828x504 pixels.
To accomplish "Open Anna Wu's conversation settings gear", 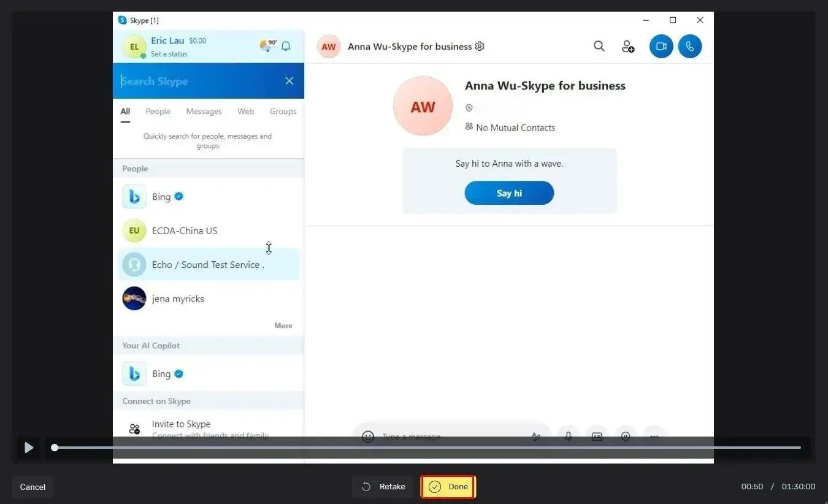I will point(479,46).
